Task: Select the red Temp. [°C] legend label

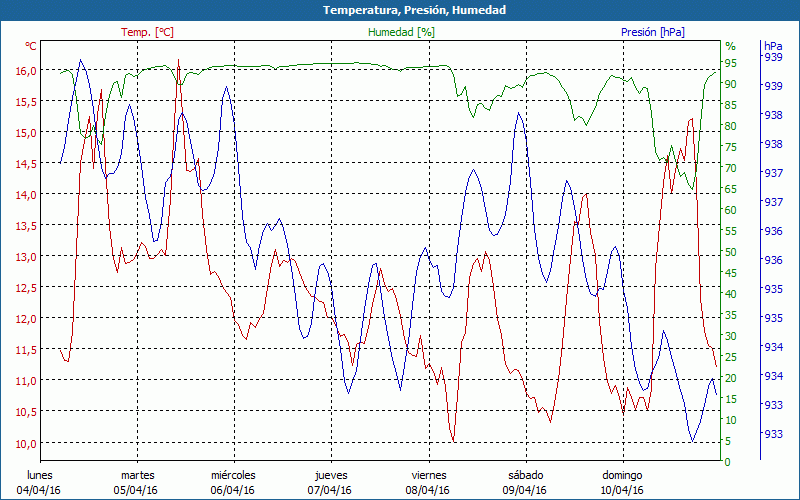Action: coord(147,32)
